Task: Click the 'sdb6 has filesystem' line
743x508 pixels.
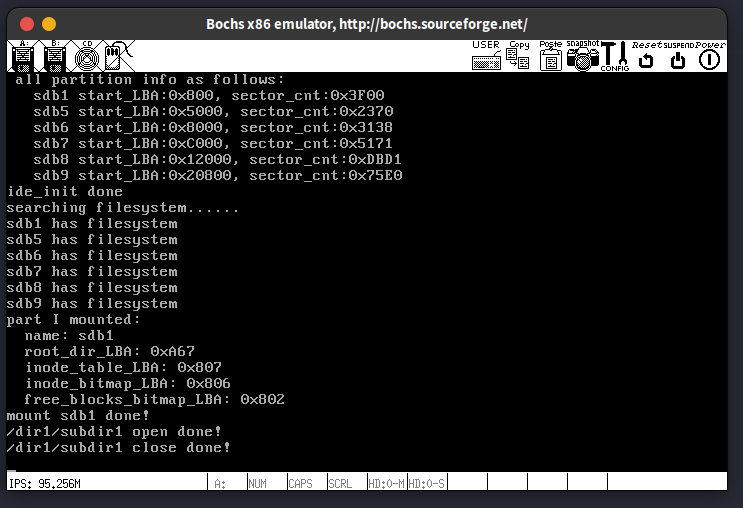Action: (x=92, y=255)
